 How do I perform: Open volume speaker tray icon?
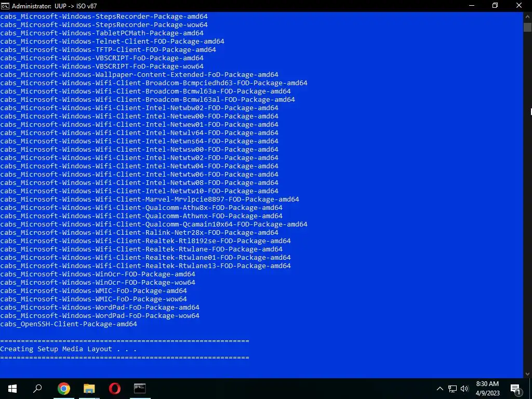click(464, 389)
